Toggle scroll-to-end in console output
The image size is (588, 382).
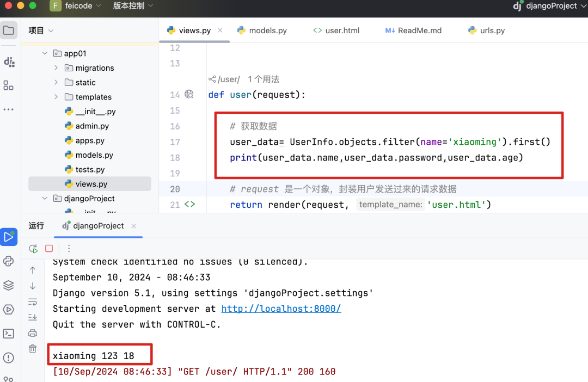[33, 317]
